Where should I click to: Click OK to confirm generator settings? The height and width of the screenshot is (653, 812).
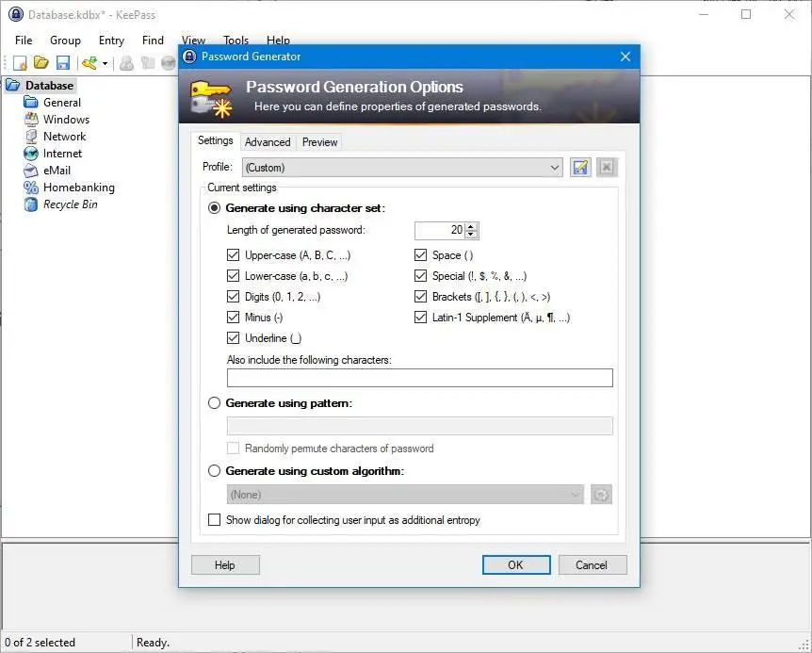pyautogui.click(x=516, y=565)
